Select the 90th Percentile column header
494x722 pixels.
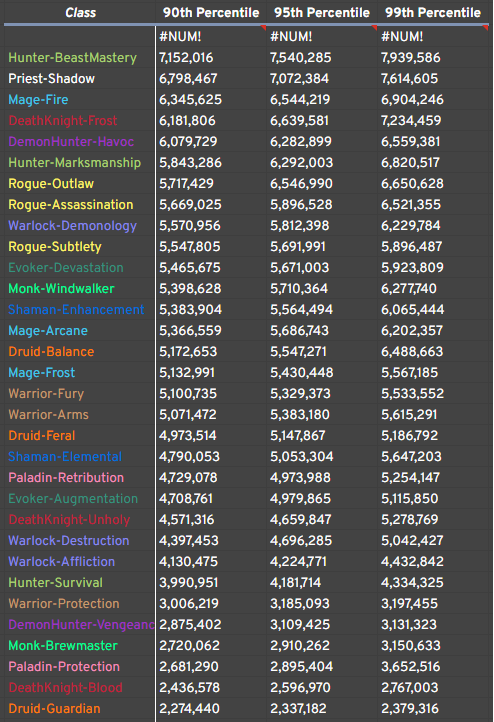(211, 12)
